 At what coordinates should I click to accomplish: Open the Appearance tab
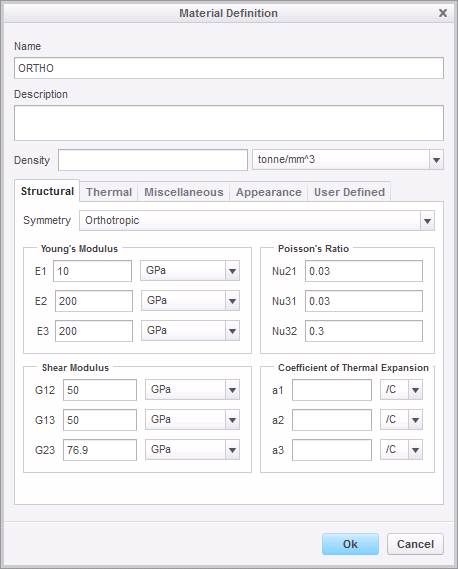pos(269,192)
